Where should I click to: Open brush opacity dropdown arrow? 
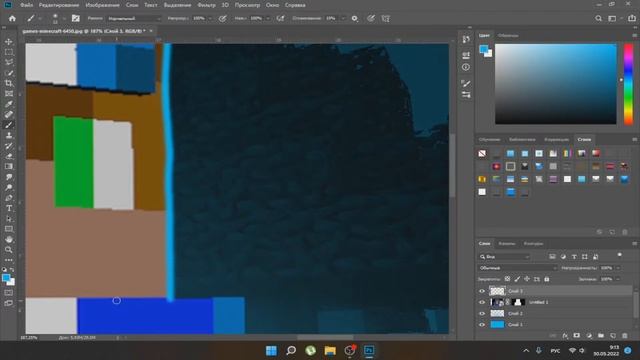(x=210, y=18)
